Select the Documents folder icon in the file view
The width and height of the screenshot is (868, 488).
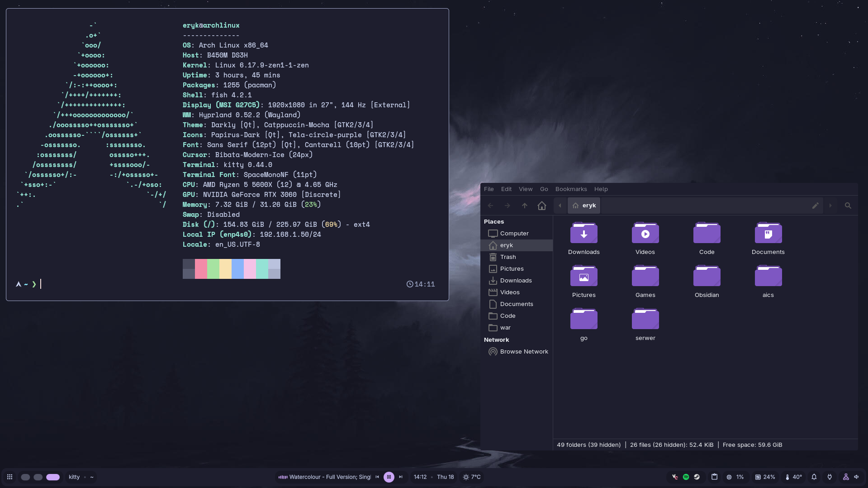(768, 233)
